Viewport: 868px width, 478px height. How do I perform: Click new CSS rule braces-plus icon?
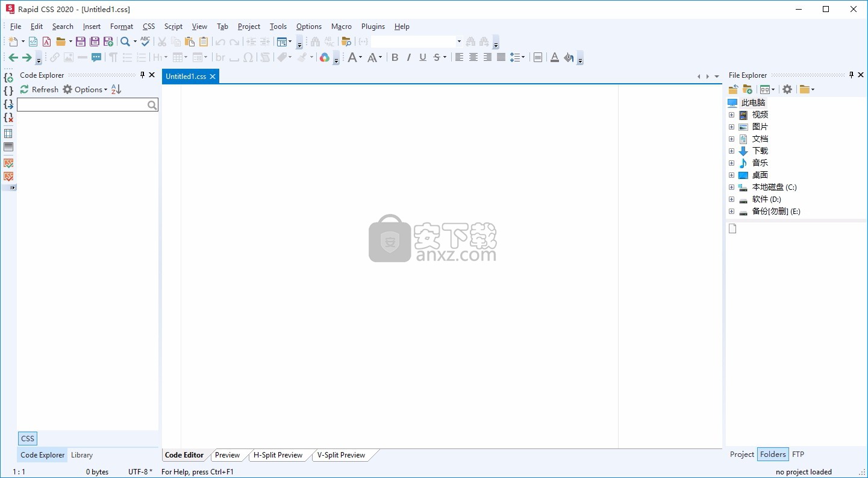tap(8, 78)
